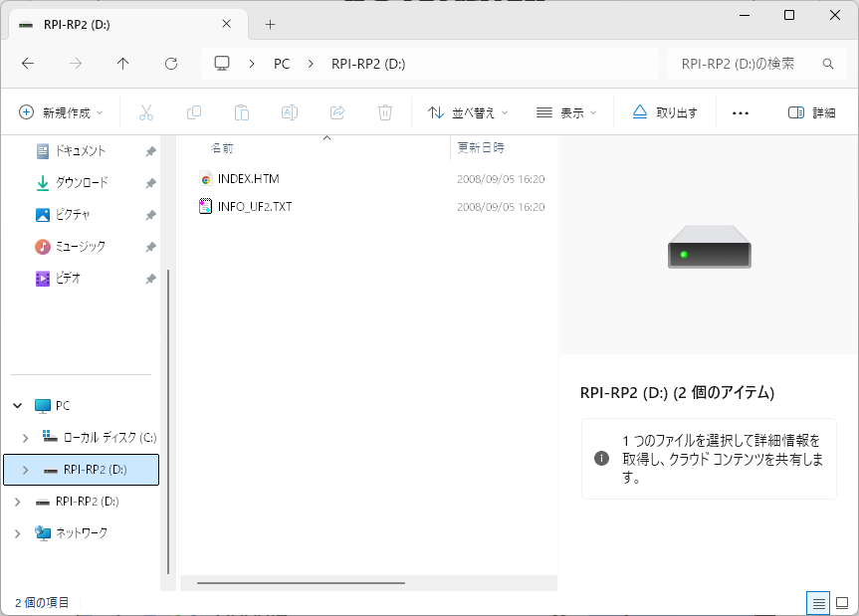Open the 表示 view dropdown
859x616 pixels.
click(566, 112)
